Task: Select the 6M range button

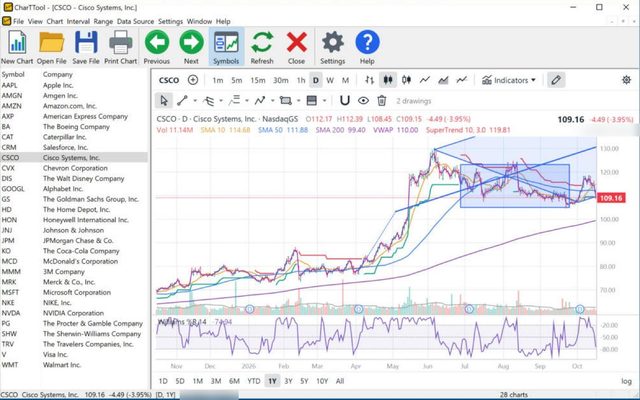Action: [x=234, y=381]
